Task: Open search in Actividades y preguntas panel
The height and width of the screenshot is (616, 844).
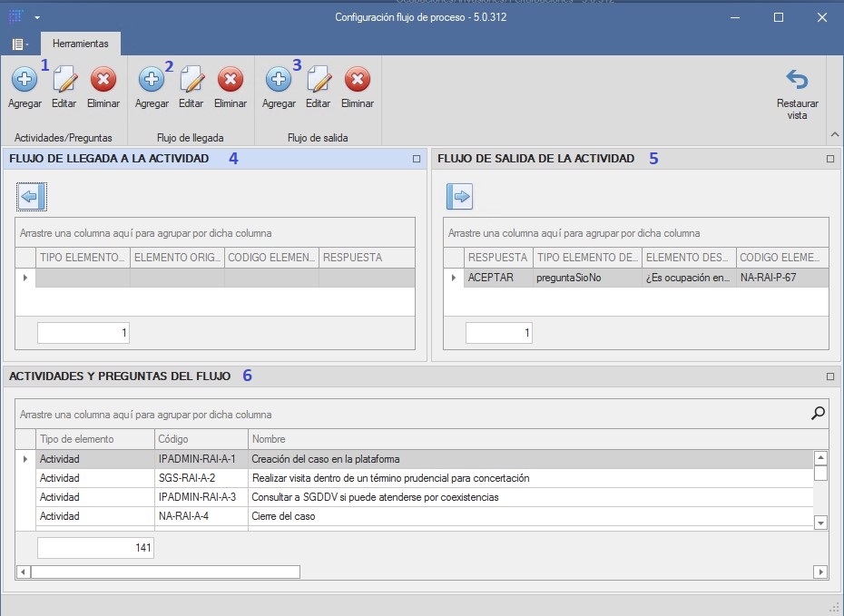Action: click(817, 412)
